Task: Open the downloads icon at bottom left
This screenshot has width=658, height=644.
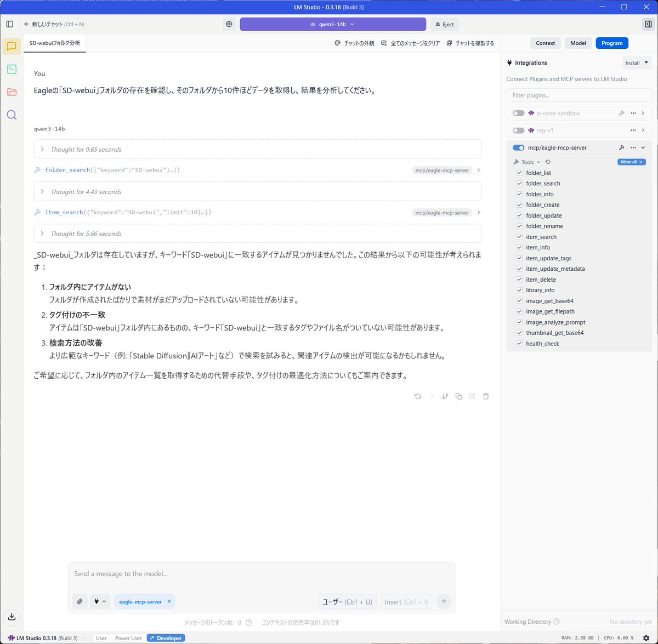Action: pos(12,617)
